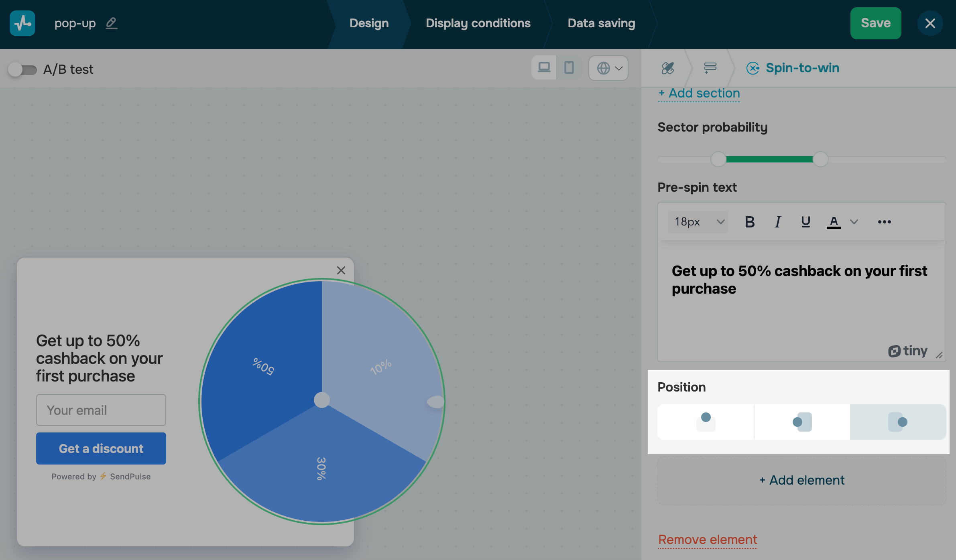
Task: Select the top wheel position option
Action: pyautogui.click(x=706, y=422)
